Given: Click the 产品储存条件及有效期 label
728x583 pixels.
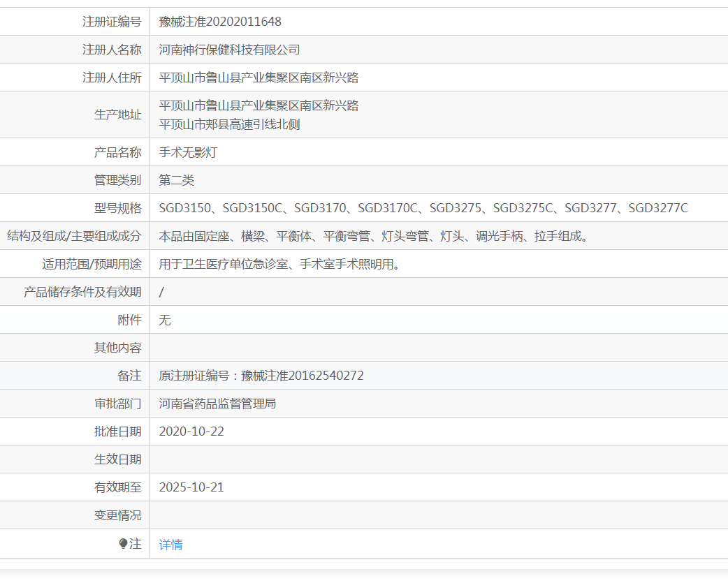Looking at the screenshot, I should (82, 292).
